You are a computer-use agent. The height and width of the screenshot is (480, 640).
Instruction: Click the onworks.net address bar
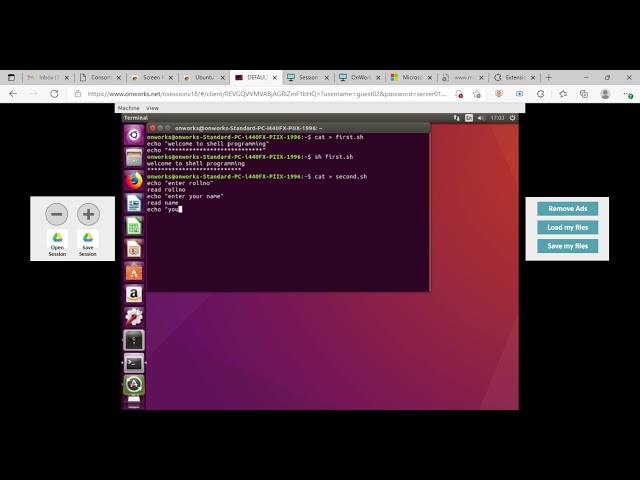pos(267,94)
